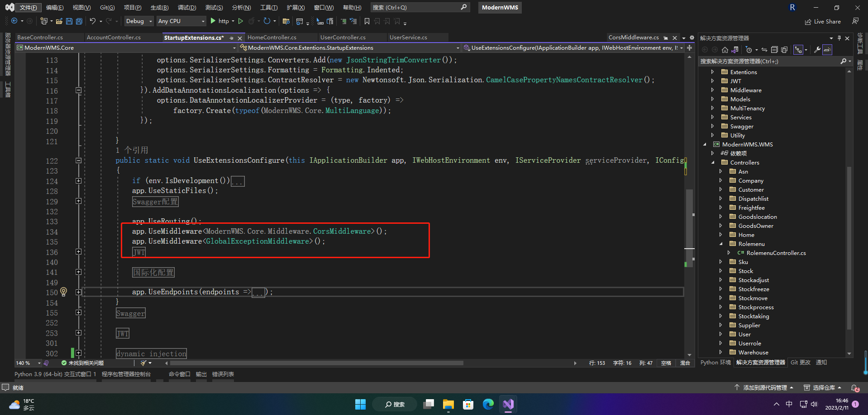
Task: Collapse the Controllers folder node
Action: pos(712,162)
